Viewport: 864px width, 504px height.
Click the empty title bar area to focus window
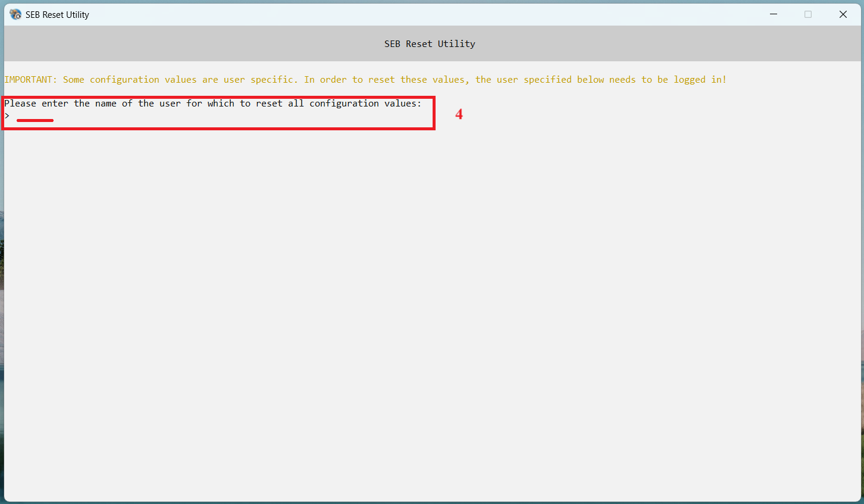point(417,14)
